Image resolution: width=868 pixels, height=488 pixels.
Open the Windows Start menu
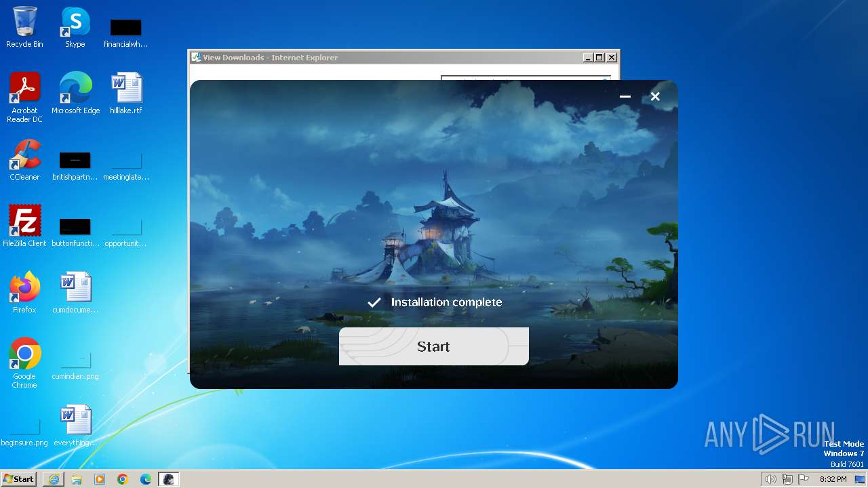19,479
